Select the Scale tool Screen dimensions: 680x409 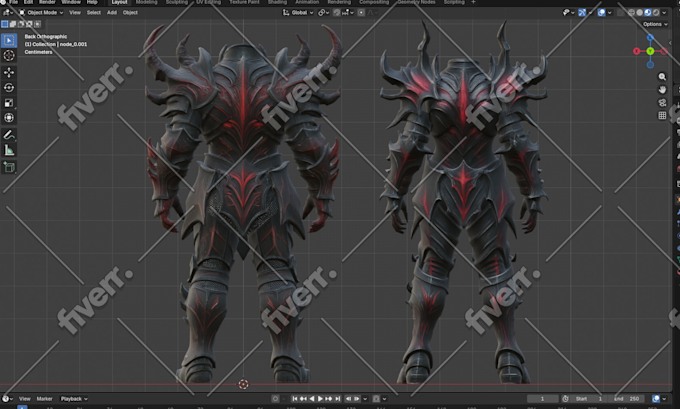9,103
